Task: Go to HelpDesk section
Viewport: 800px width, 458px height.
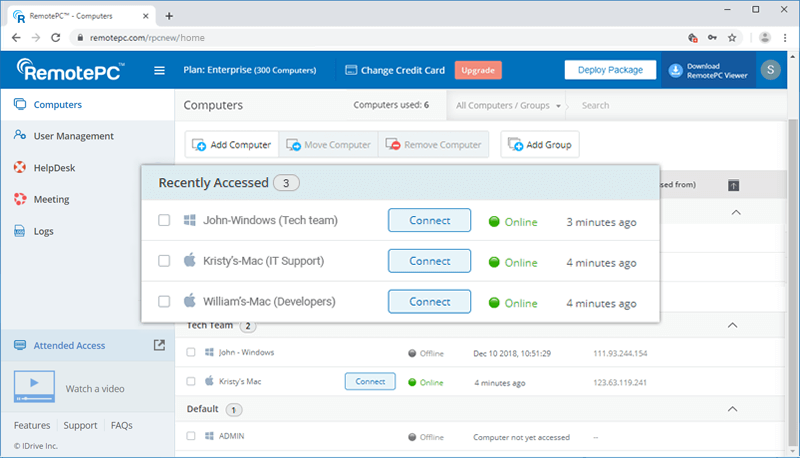Action: 54,168
